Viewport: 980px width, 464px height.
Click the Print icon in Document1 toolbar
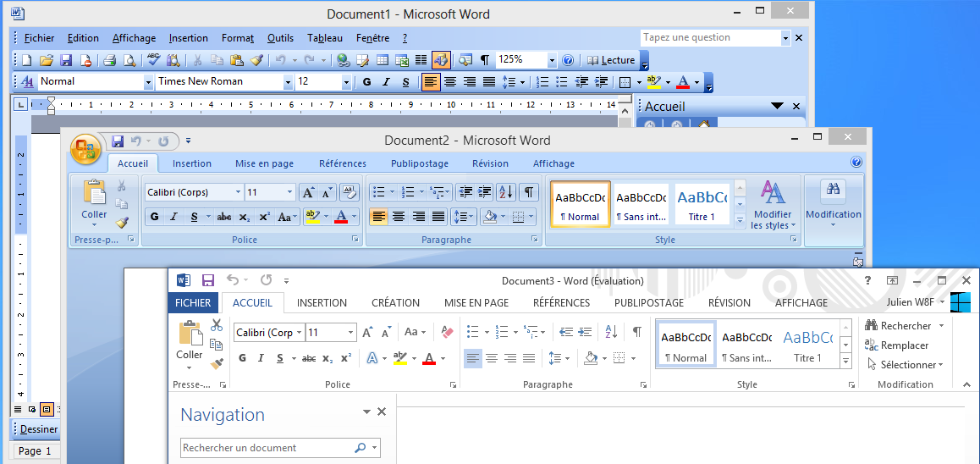tap(110, 60)
